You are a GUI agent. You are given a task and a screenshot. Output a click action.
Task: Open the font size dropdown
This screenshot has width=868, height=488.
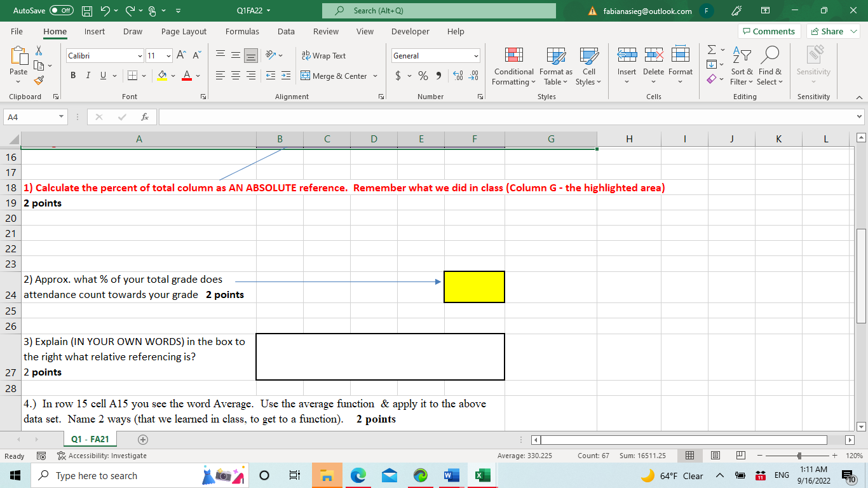point(168,56)
